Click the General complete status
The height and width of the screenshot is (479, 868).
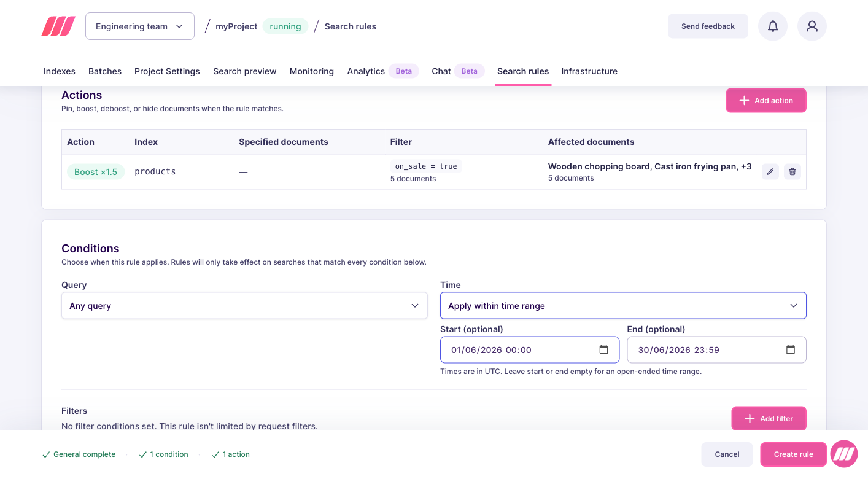click(x=79, y=454)
